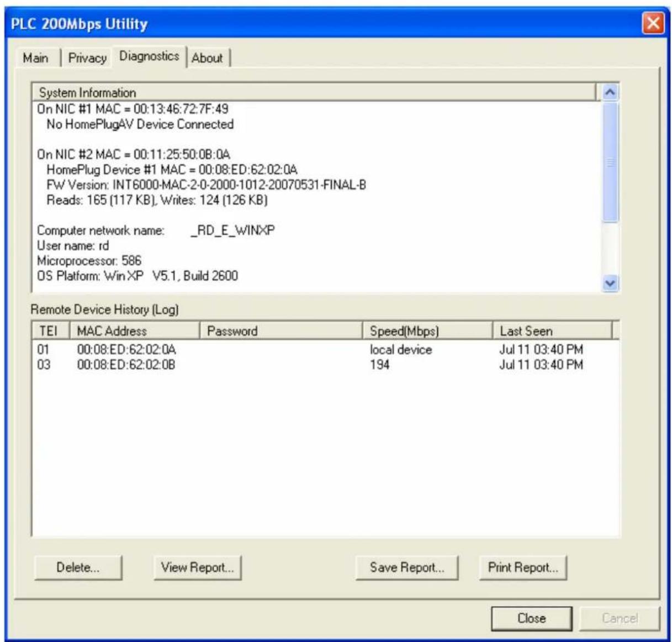Image resolution: width=672 pixels, height=642 pixels.
Task: Click the grayed-out Cancel button
Action: point(620,618)
